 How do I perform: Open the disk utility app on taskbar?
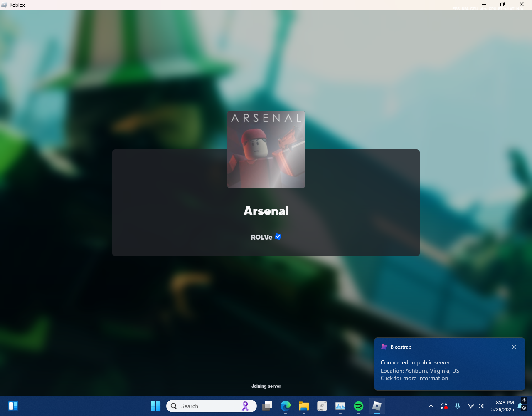click(322, 406)
